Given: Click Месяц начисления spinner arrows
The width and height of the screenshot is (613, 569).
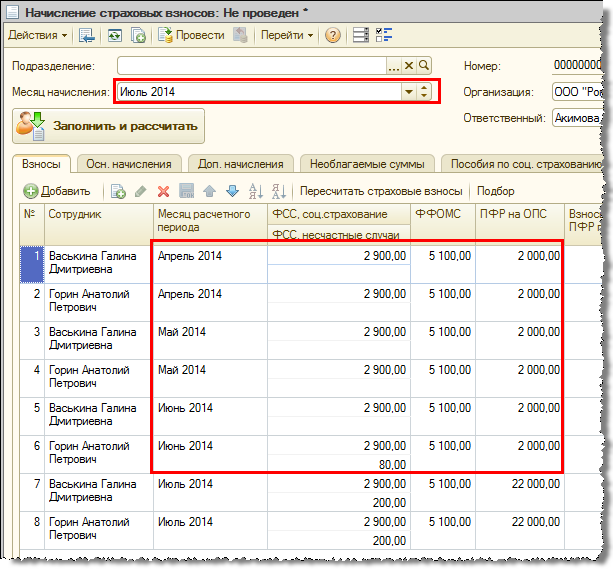Looking at the screenshot, I should (x=424, y=92).
